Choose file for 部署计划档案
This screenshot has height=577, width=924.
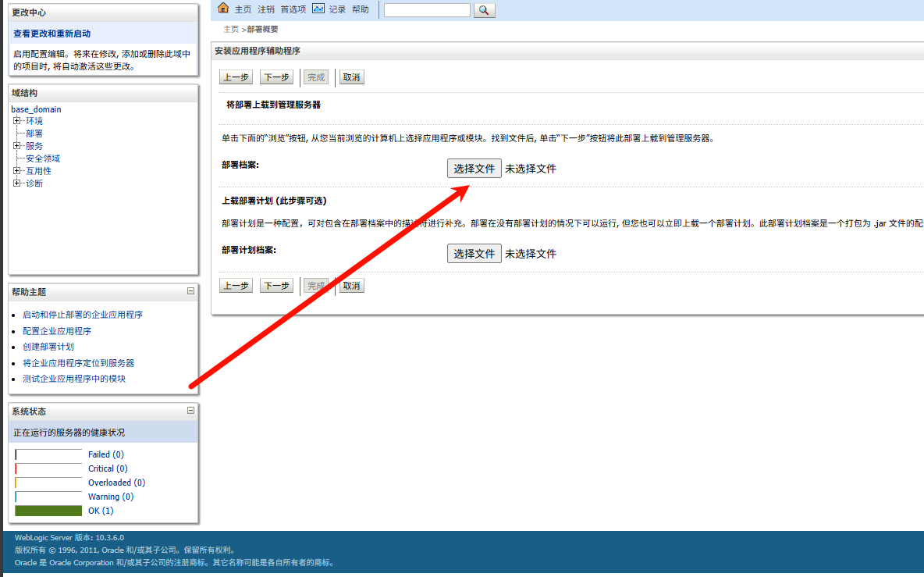474,254
